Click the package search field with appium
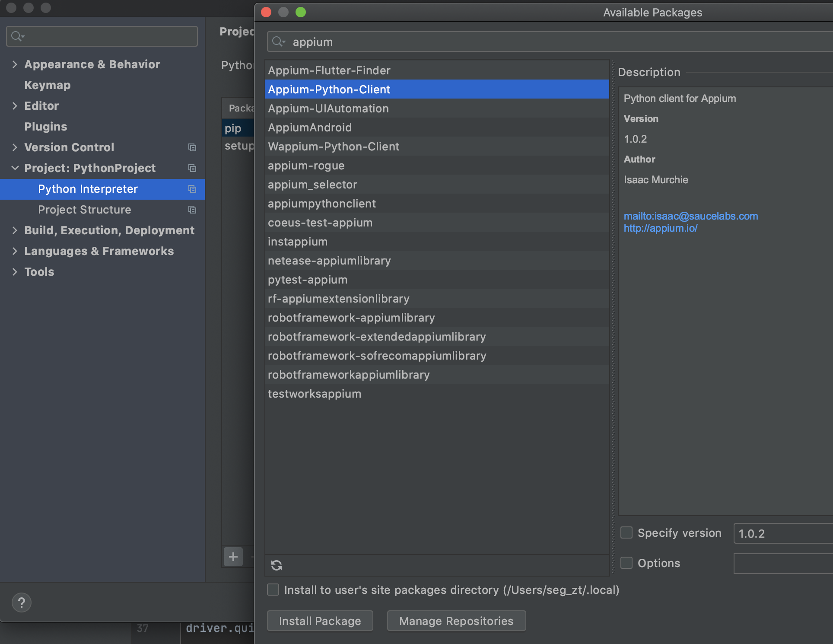This screenshot has width=833, height=644. (550, 41)
